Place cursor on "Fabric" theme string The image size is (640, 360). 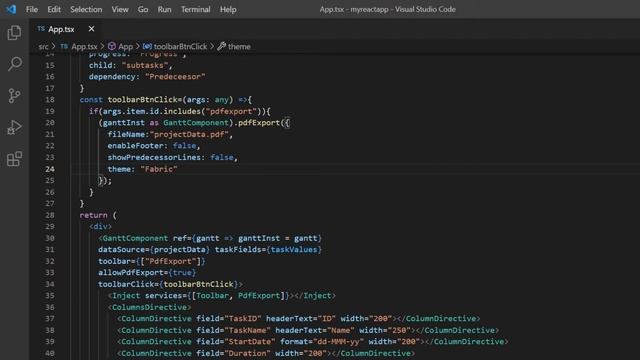tap(159, 169)
